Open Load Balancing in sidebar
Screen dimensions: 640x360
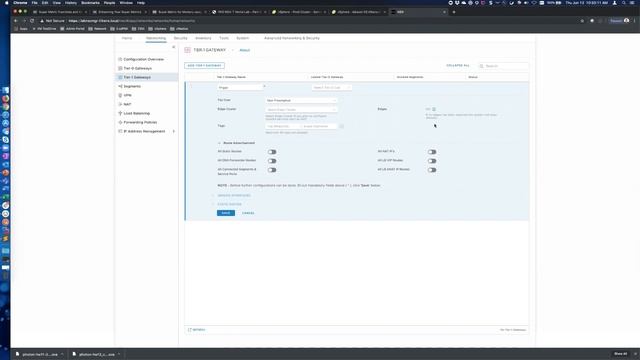click(137, 113)
